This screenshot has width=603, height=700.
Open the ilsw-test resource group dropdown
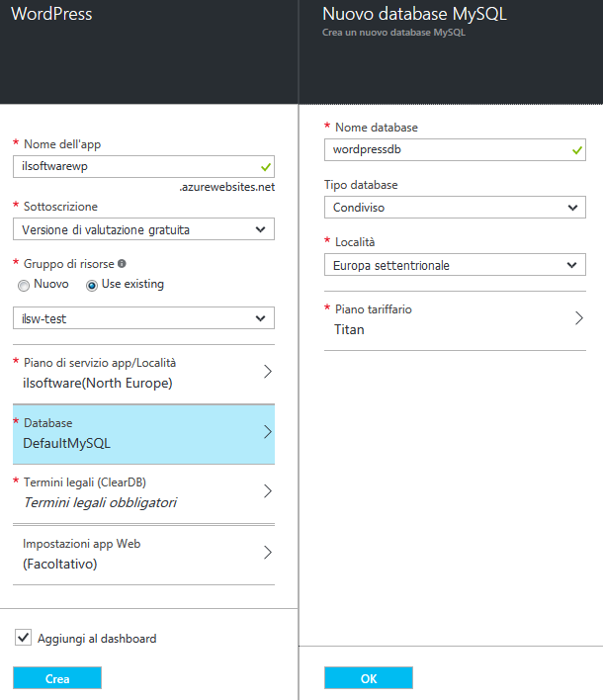point(143,318)
